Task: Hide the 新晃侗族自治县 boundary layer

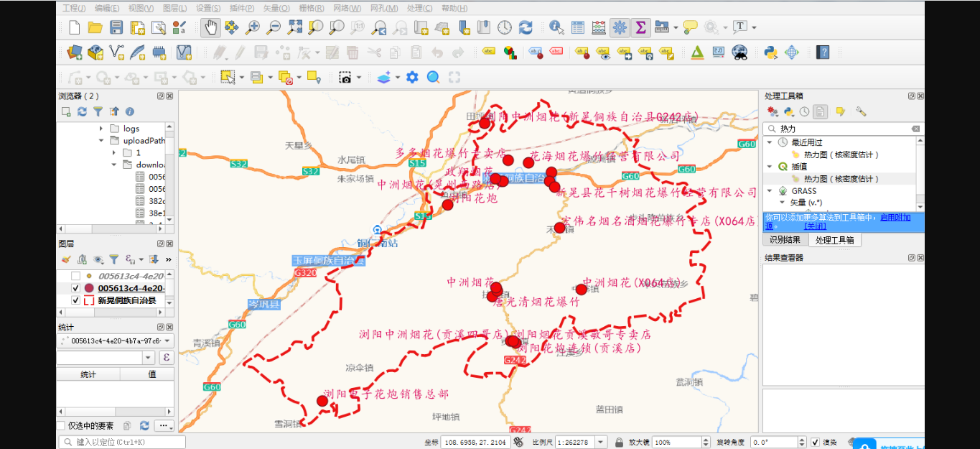Action: (x=75, y=300)
